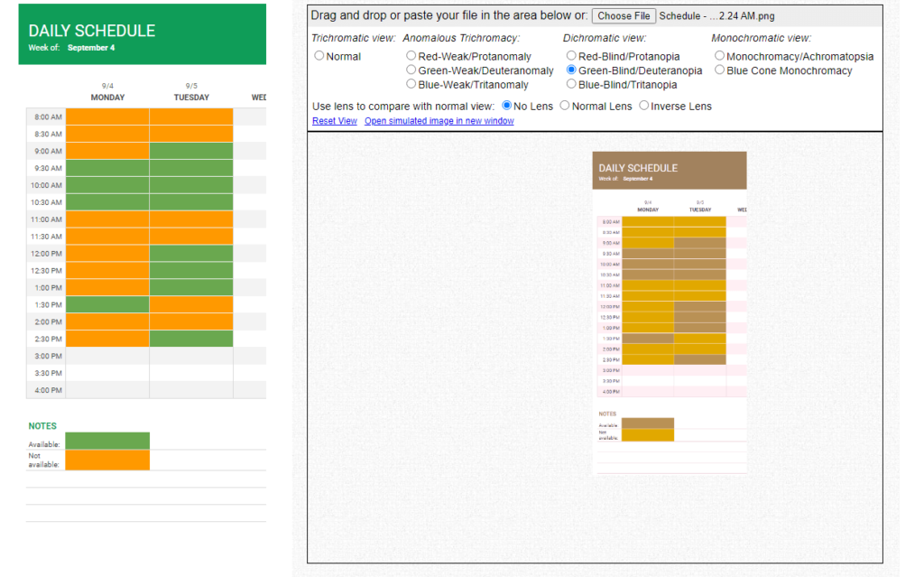Viewport: 924px width, 577px height.
Task: Click the Green-Blind/Deuteranopia radio button
Action: click(571, 70)
